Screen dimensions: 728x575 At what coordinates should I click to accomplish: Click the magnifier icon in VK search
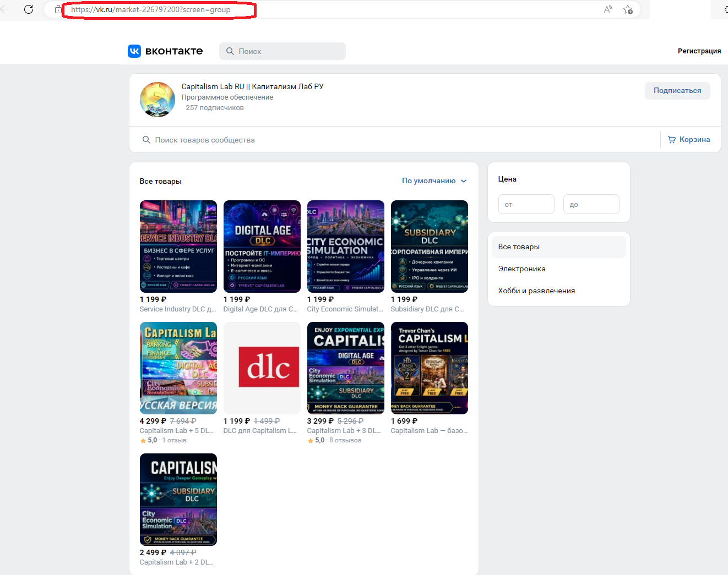230,51
